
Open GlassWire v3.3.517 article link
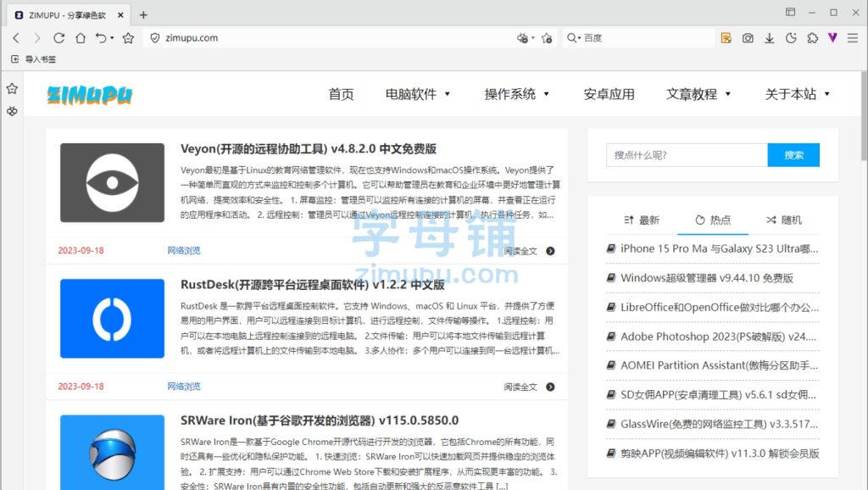[719, 424]
